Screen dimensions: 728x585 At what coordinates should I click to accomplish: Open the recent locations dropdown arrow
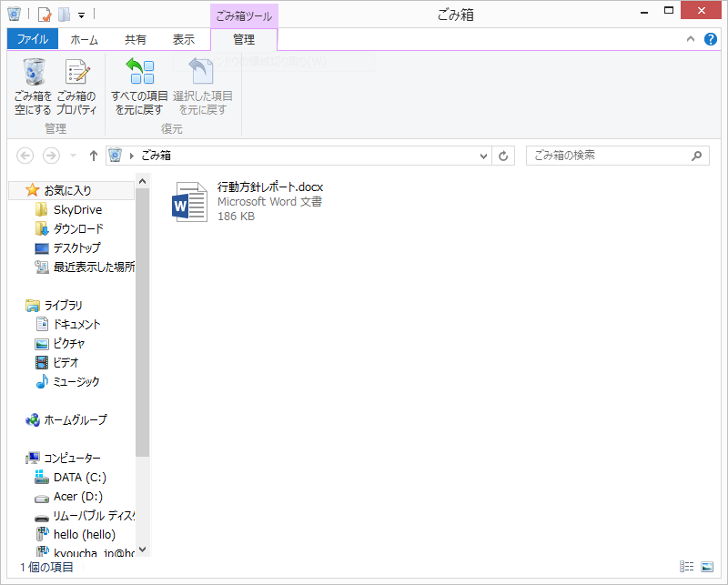pos(73,156)
